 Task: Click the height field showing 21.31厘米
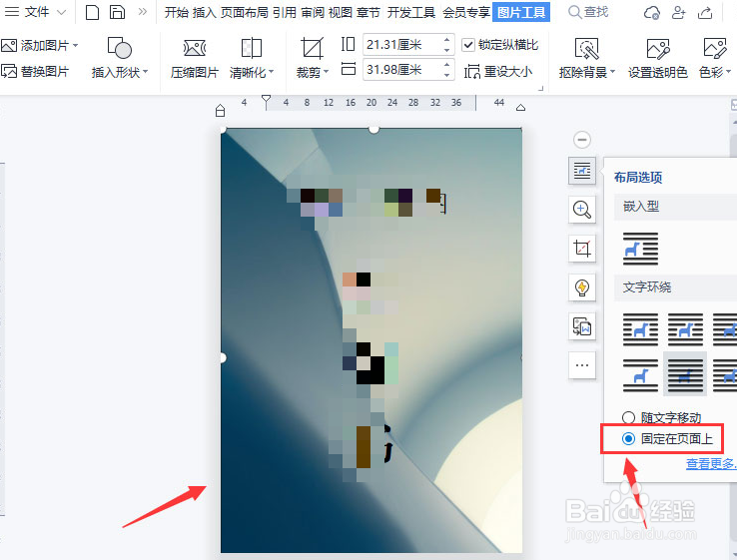pyautogui.click(x=401, y=45)
